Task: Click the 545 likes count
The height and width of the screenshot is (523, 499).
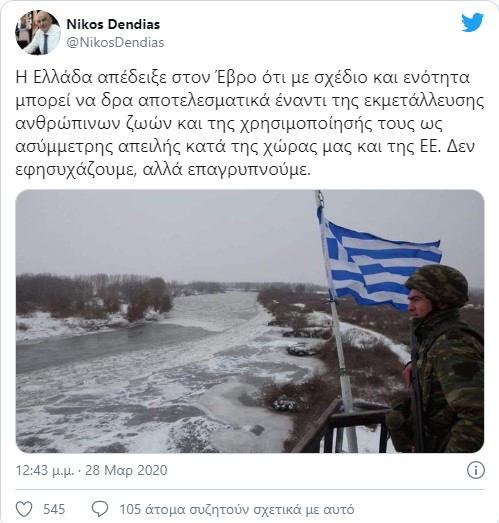Action: [x=54, y=509]
